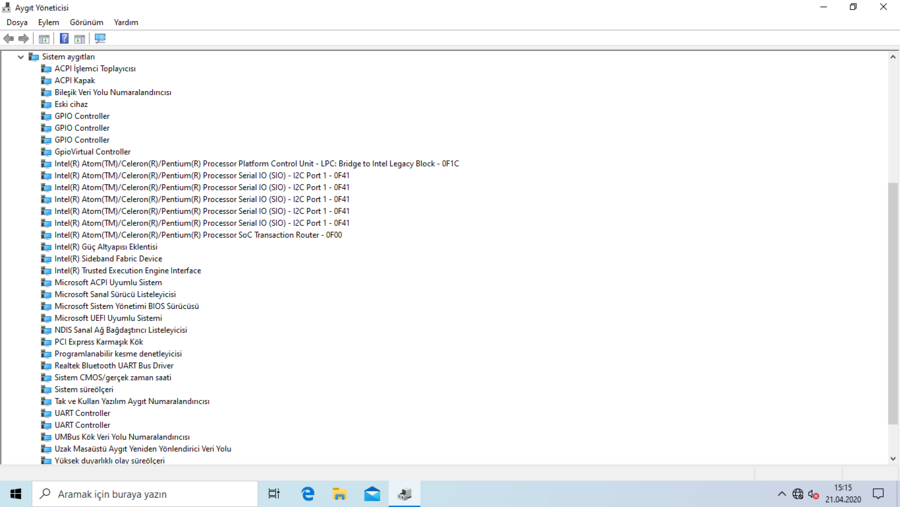Click the Aygıt Yöneticisi title bar icon
The image size is (900, 507).
(6, 7)
